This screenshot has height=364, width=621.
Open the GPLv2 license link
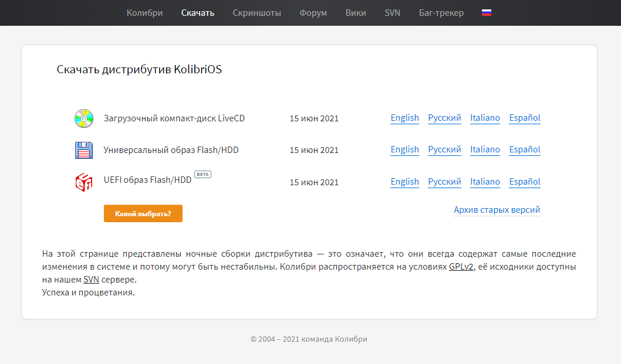[461, 267]
